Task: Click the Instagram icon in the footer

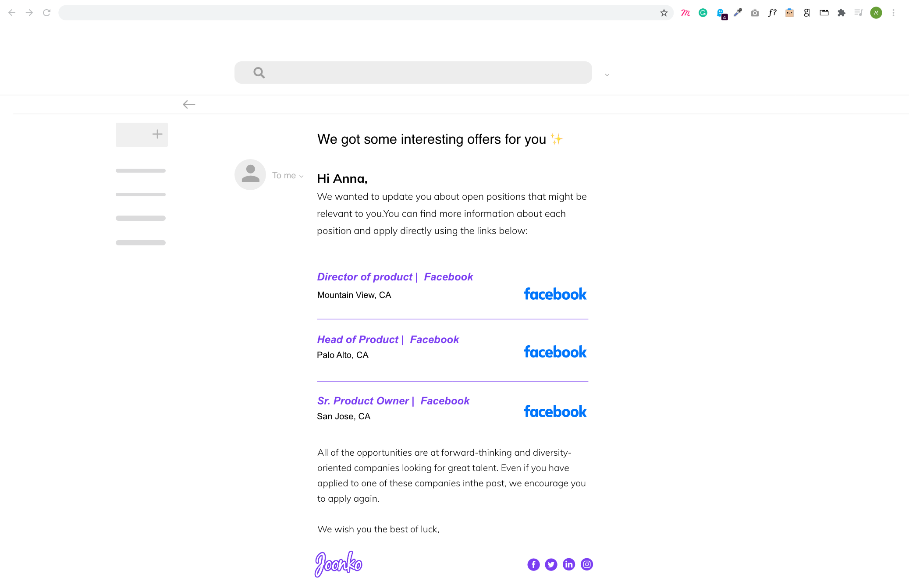Action: click(x=587, y=564)
